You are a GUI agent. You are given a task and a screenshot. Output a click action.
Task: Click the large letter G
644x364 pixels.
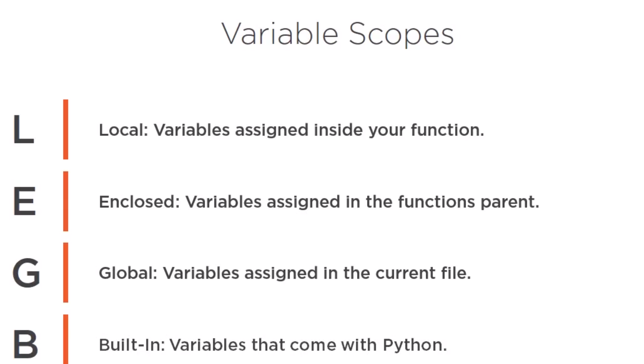[x=26, y=273]
